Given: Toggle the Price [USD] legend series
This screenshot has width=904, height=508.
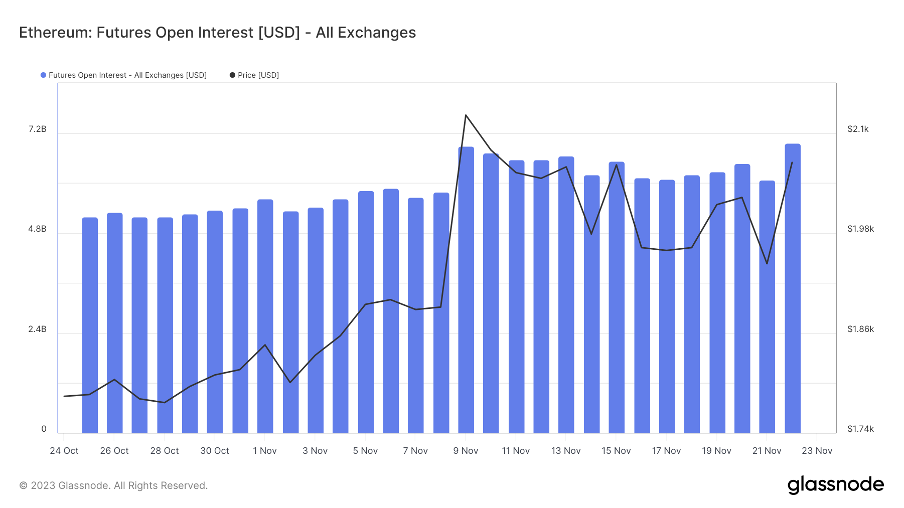Looking at the screenshot, I should coord(260,75).
